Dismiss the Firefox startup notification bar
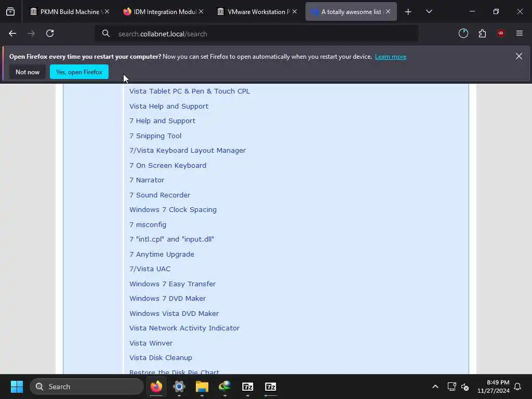 point(519,56)
